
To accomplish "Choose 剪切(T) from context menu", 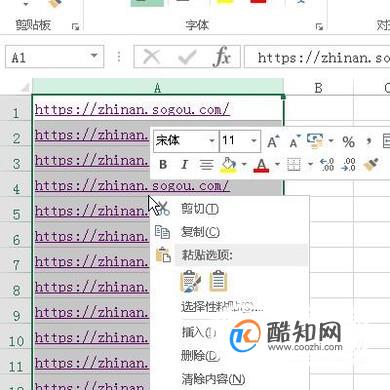I will [x=199, y=209].
